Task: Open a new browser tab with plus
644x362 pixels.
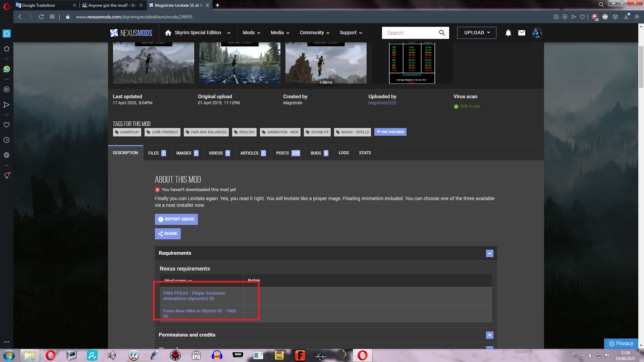Action: pos(217,5)
